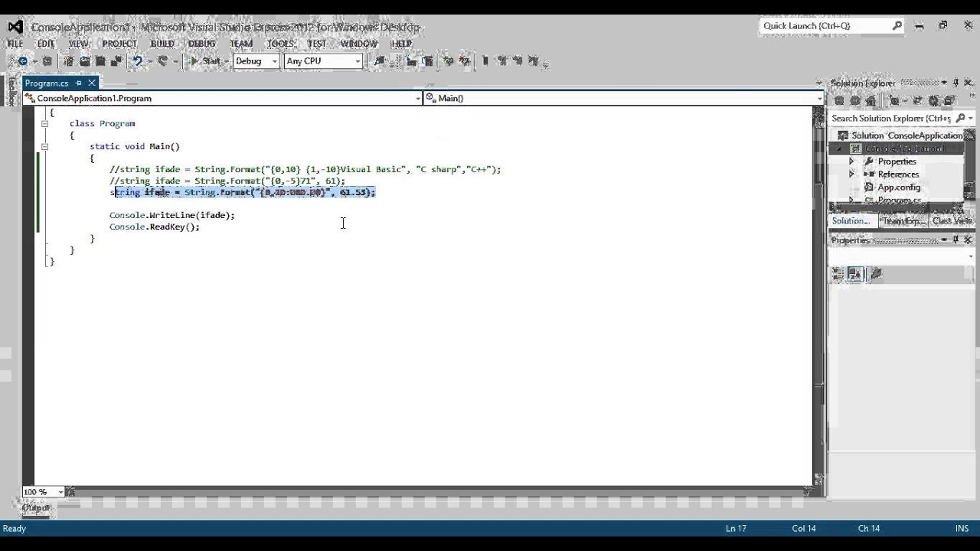Click the Navigate Forward icon
980x551 pixels.
[x=47, y=61]
